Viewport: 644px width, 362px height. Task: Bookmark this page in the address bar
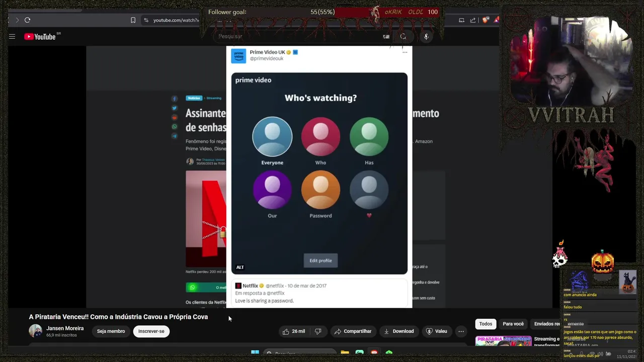point(133,20)
